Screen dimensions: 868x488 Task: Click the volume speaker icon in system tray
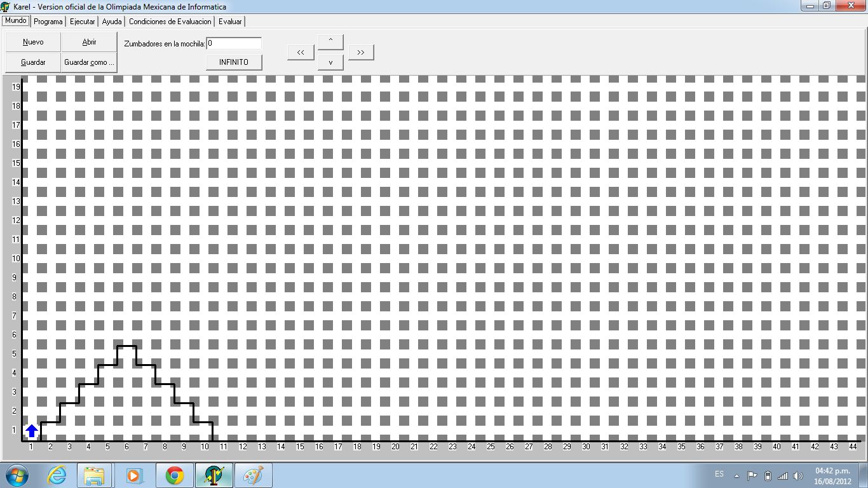coord(798,475)
